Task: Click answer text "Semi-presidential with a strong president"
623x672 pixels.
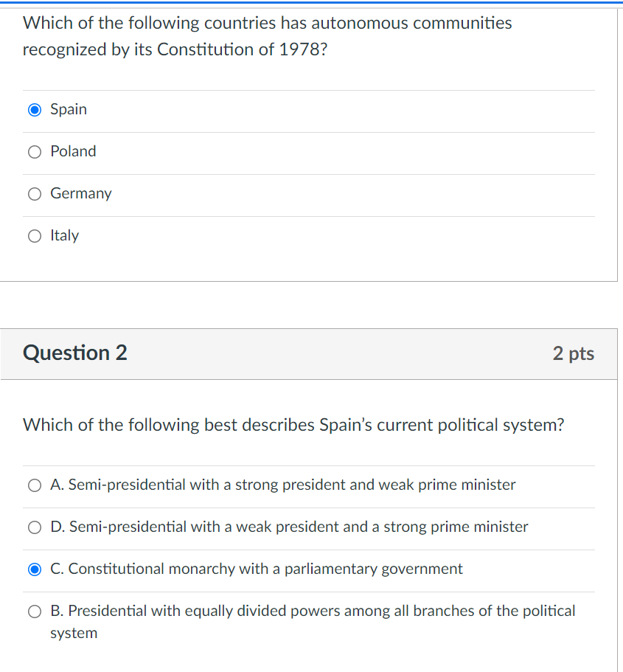Action: tap(283, 485)
